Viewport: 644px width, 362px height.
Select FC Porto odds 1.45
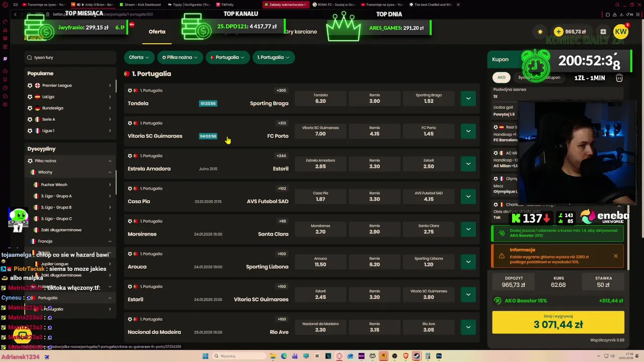point(429,131)
